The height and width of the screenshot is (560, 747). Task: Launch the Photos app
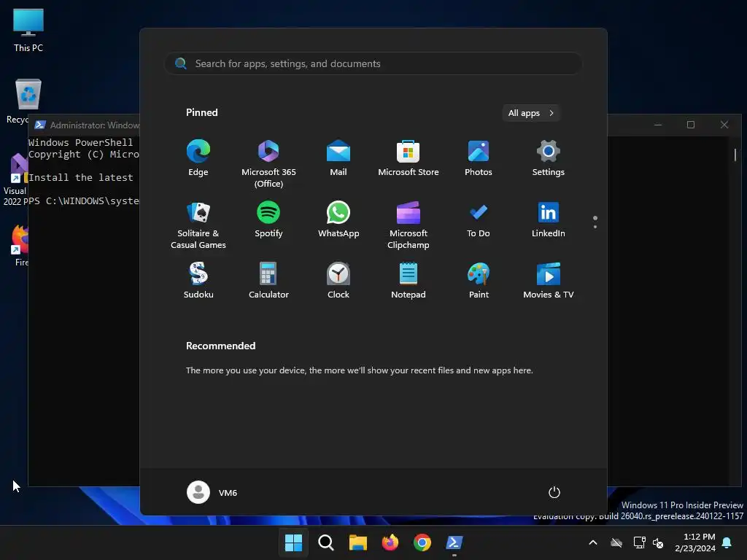(479, 158)
